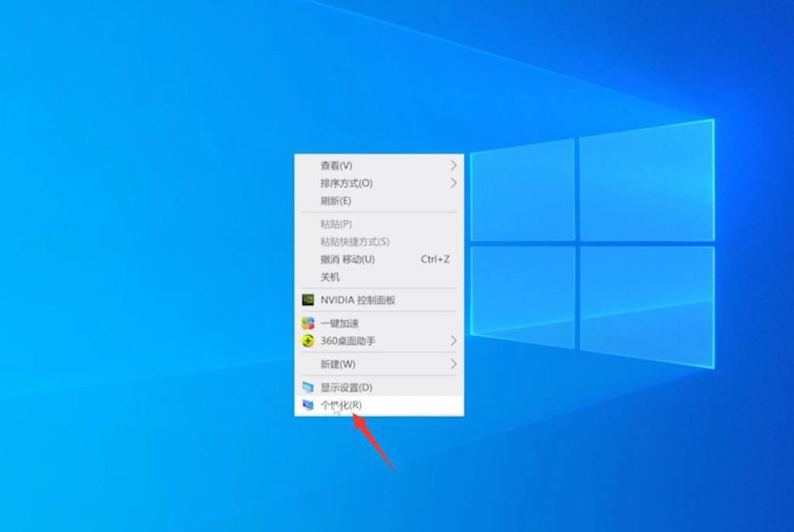Click the colorful 一键加速 icon

[x=308, y=323]
